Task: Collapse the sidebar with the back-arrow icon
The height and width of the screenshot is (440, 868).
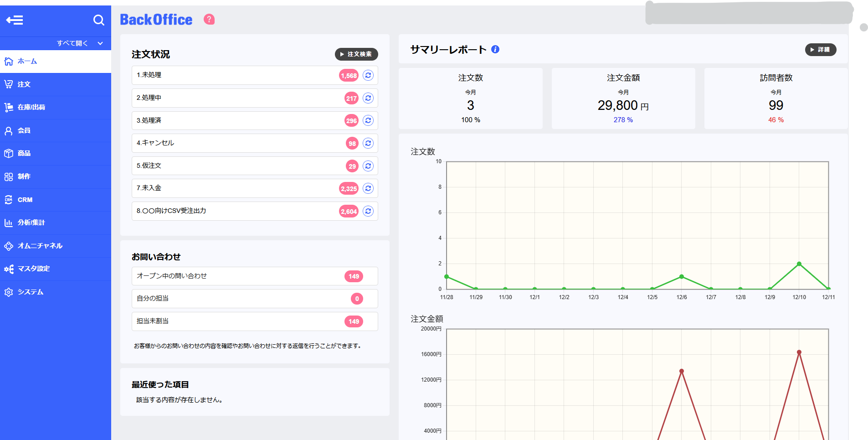Action: point(15,20)
